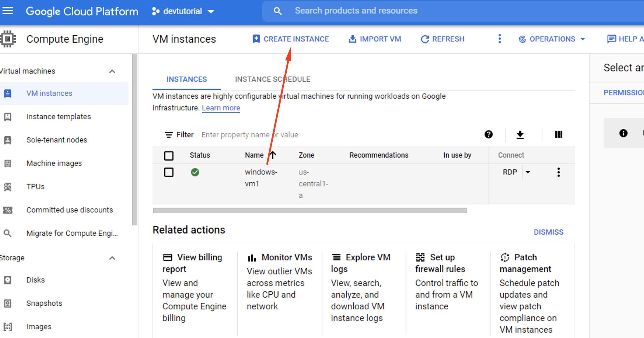Select the windows-vm1 row checkbox

[169, 172]
